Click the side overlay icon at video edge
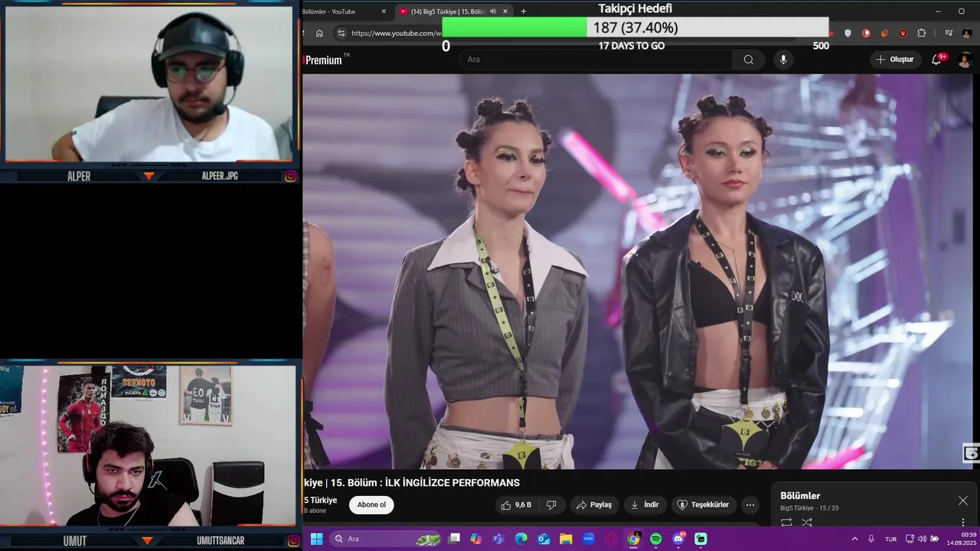Image resolution: width=980 pixels, height=551 pixels. tap(971, 453)
